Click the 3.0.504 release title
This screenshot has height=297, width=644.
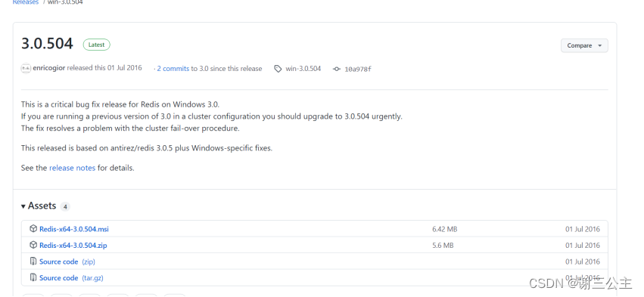(x=47, y=44)
